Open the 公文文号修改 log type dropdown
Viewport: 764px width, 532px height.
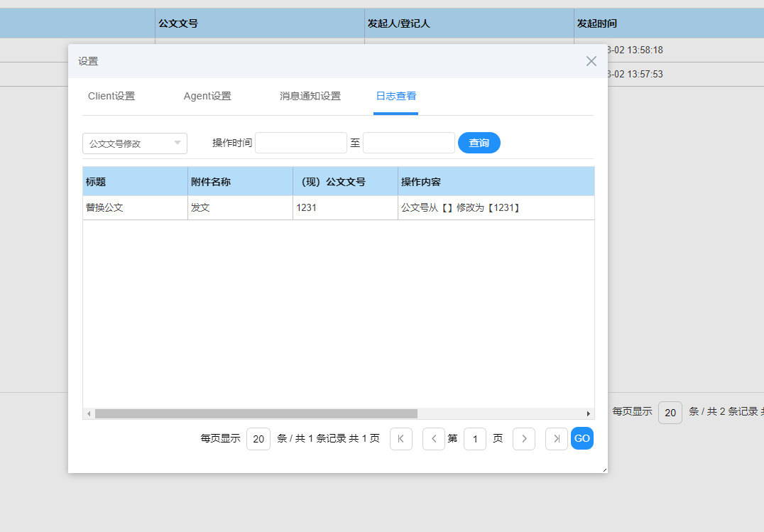135,143
